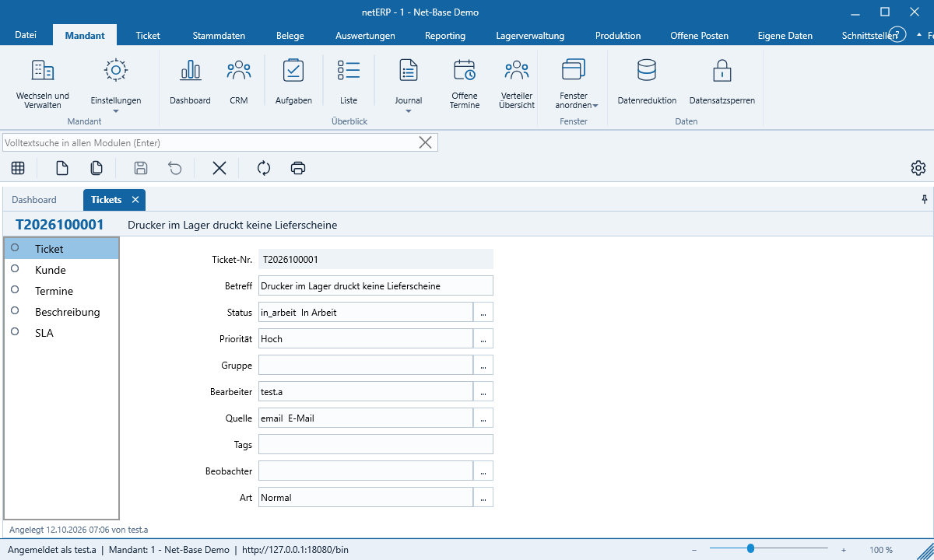Open Wechseln und Verwalten in the ribbon
934x560 pixels.
tap(43, 84)
